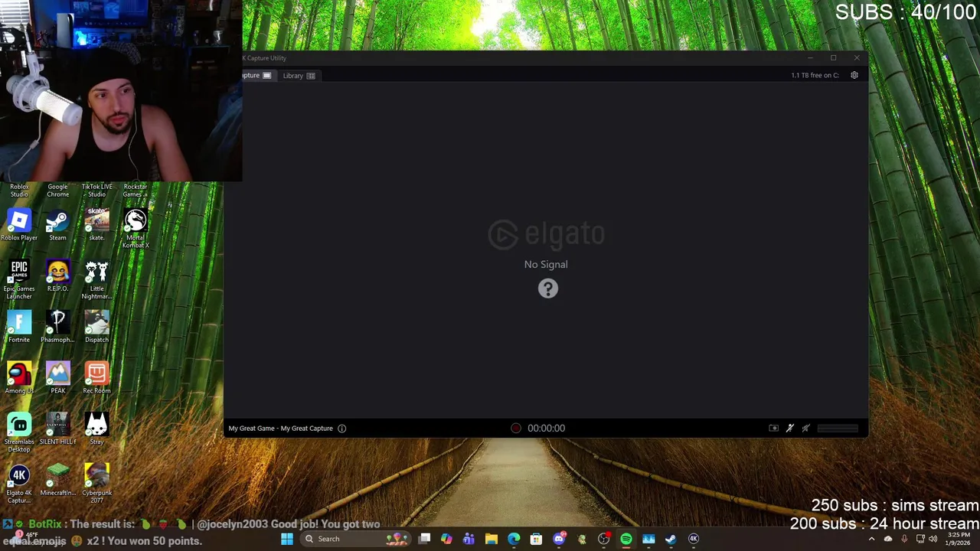Open Rec Room desktop icon

(x=96, y=379)
